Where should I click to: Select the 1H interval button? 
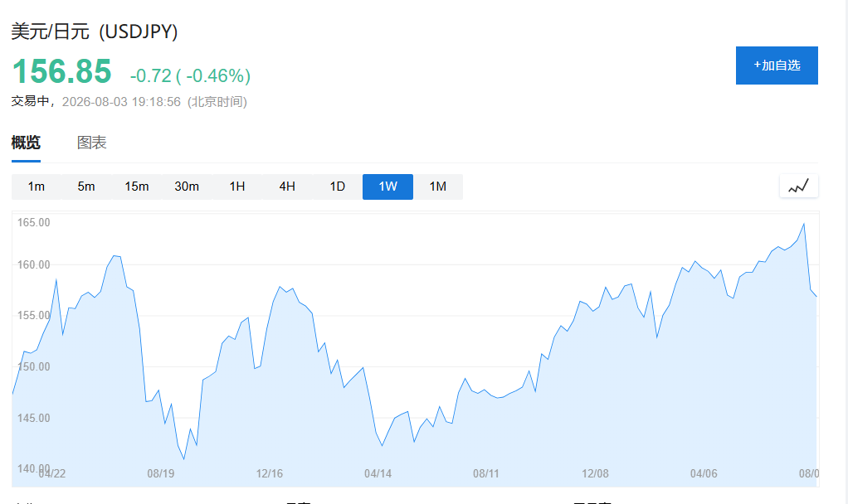coord(236,187)
